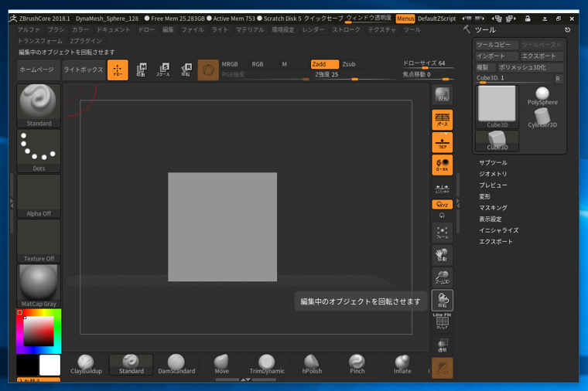Viewport: 588px width, 391px height.
Task: Open the LightBox (ライトボックス) button
Action: tap(84, 70)
